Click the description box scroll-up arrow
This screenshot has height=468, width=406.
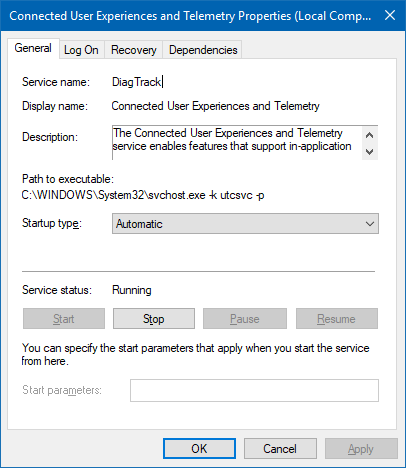tap(369, 135)
